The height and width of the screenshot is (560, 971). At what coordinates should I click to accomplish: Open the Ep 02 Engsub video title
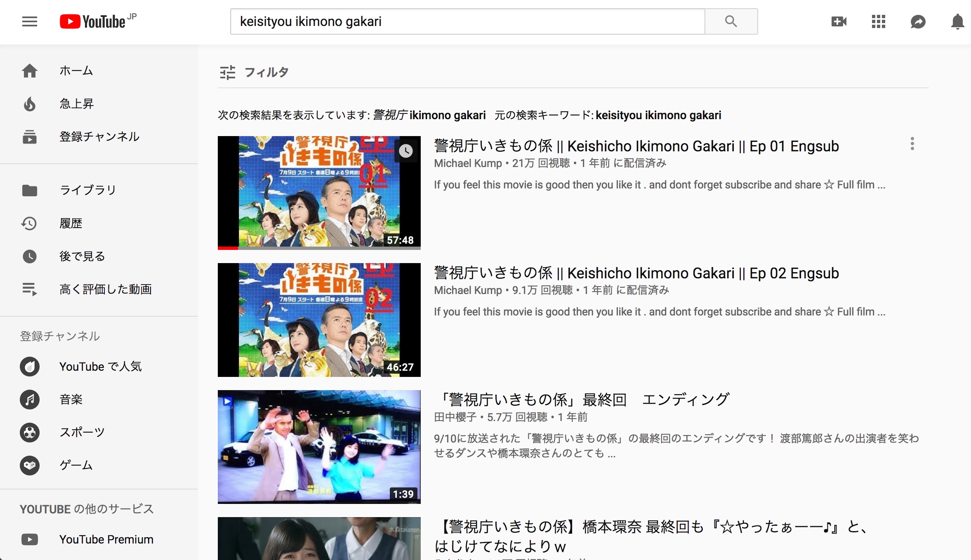[x=636, y=273]
